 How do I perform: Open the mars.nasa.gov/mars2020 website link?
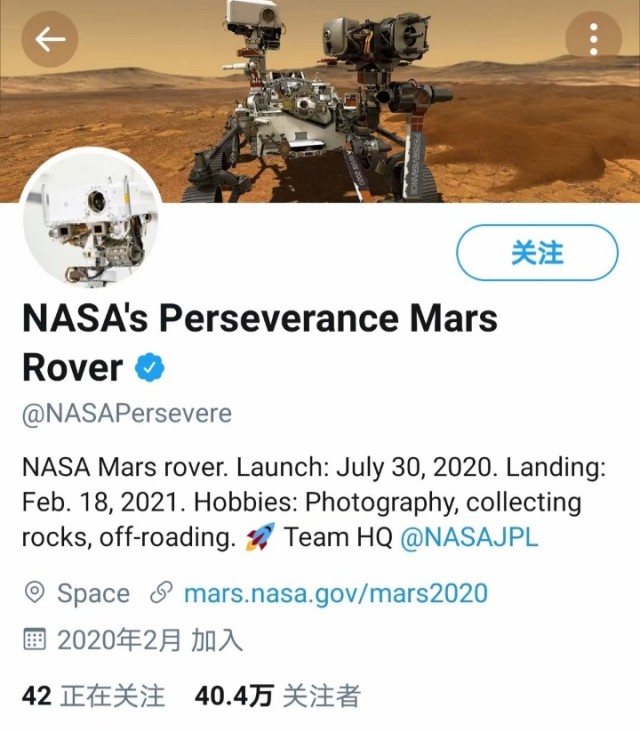pyautogui.click(x=336, y=593)
